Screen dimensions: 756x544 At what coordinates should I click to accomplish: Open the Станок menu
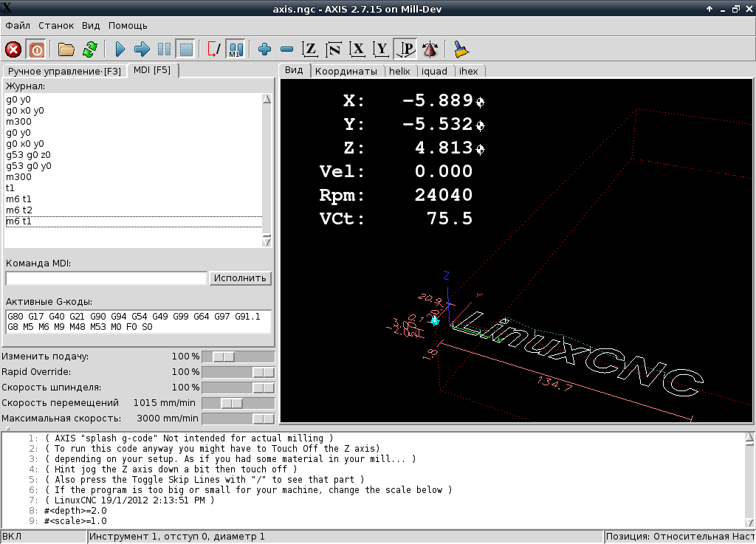point(56,25)
